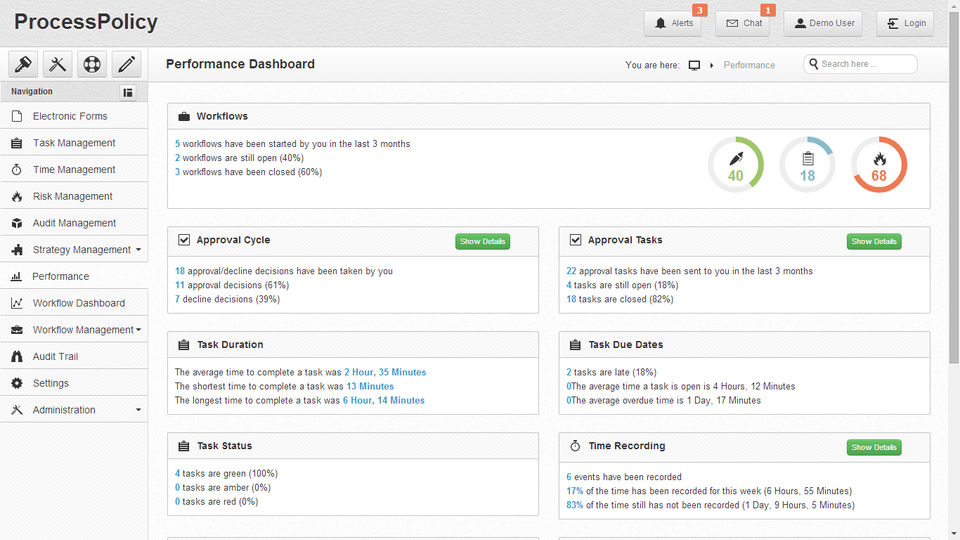The image size is (960, 540).
Task: Open Task Management in navigation
Action: click(74, 143)
